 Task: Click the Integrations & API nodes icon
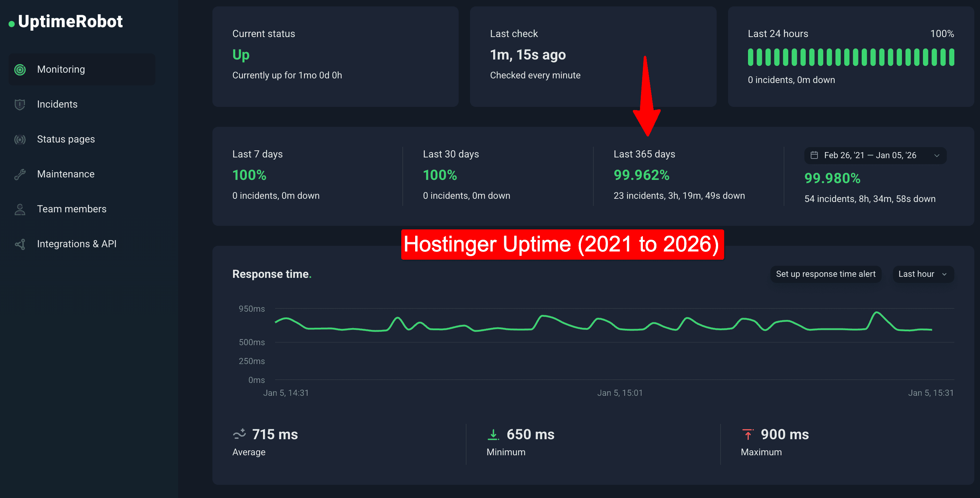point(20,244)
